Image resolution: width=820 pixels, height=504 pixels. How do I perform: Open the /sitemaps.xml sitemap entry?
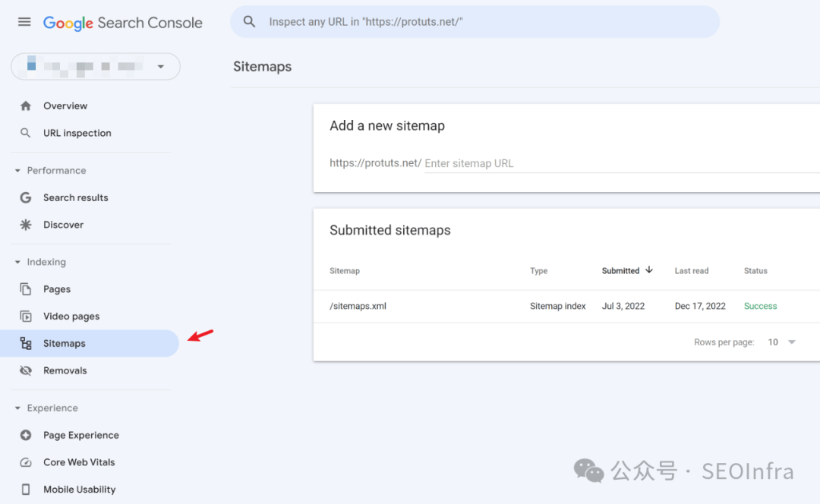coord(358,306)
